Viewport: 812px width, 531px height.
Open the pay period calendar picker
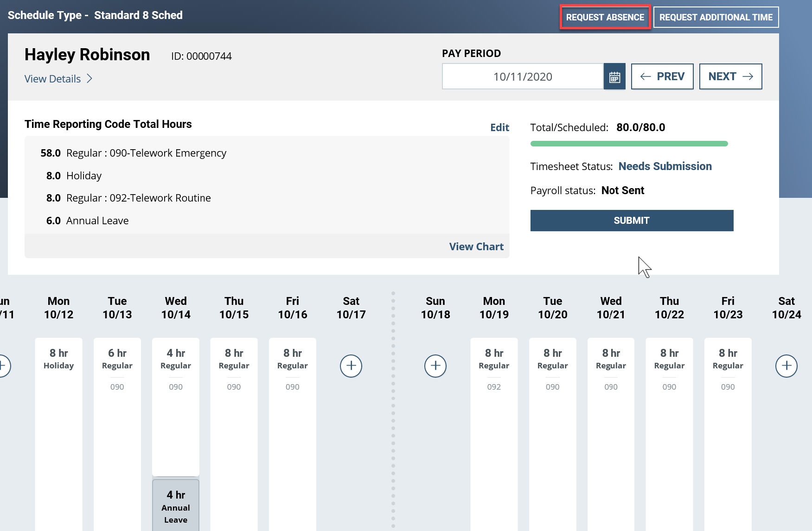(x=614, y=76)
